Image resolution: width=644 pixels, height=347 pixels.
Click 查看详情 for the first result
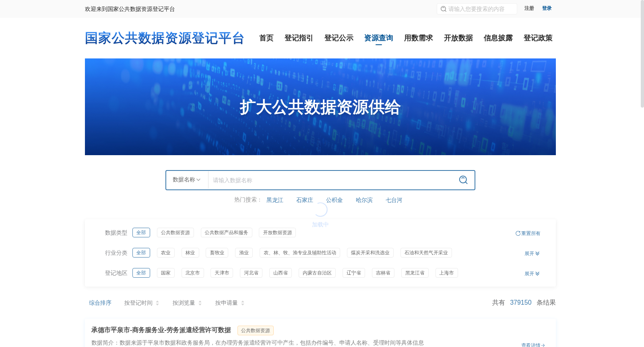533,345
